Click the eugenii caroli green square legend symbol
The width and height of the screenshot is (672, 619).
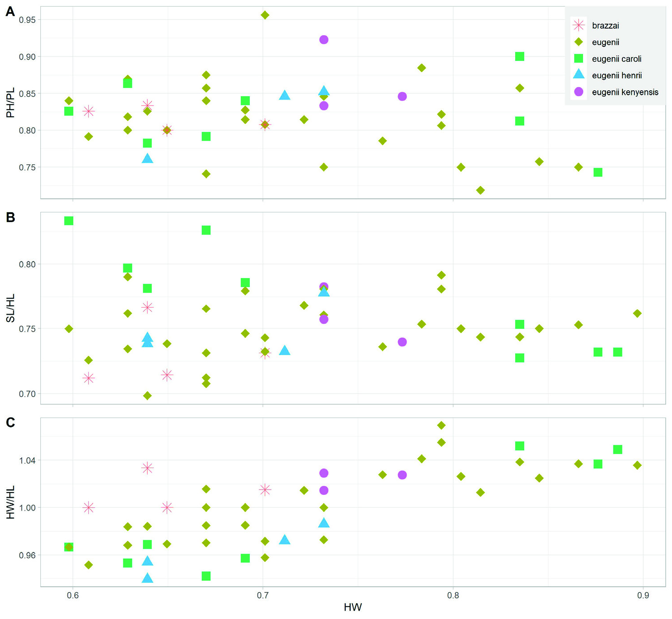[579, 59]
